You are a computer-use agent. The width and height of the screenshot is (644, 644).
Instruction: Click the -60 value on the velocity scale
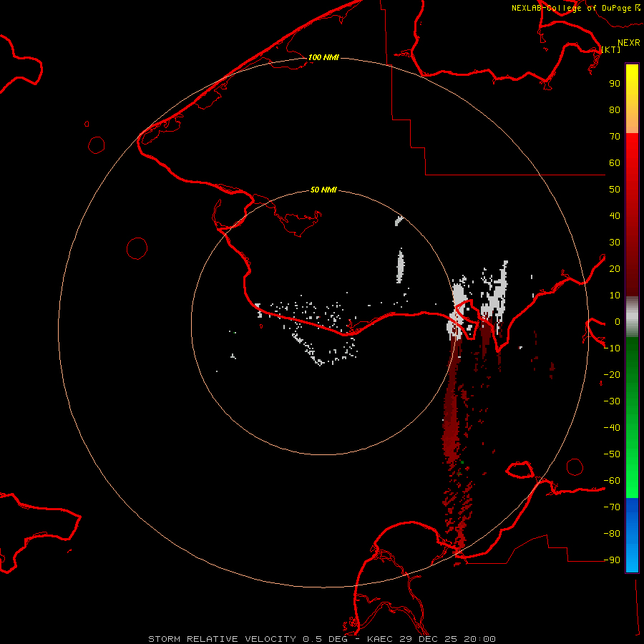[x=612, y=481]
